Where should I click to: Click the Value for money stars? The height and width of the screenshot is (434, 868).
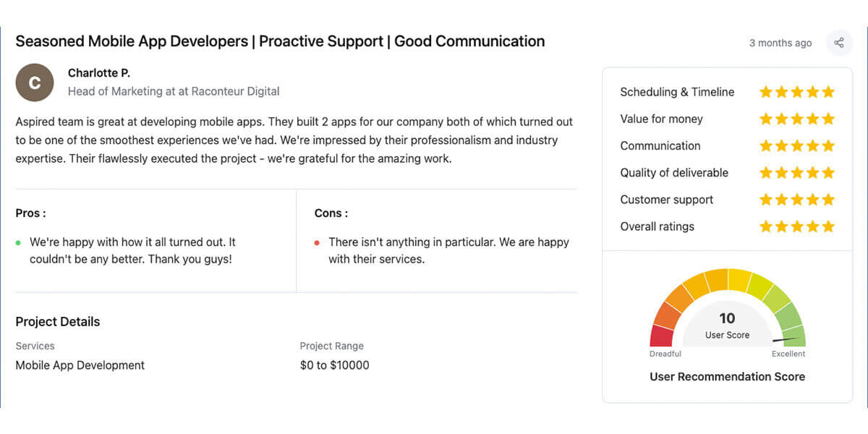tap(797, 119)
